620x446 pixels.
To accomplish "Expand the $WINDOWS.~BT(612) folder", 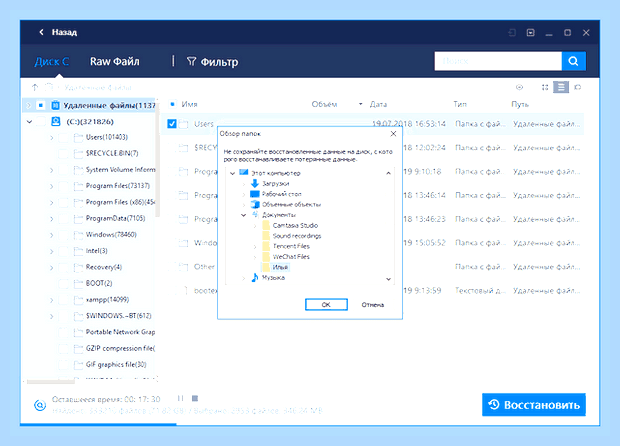I will click(x=52, y=316).
